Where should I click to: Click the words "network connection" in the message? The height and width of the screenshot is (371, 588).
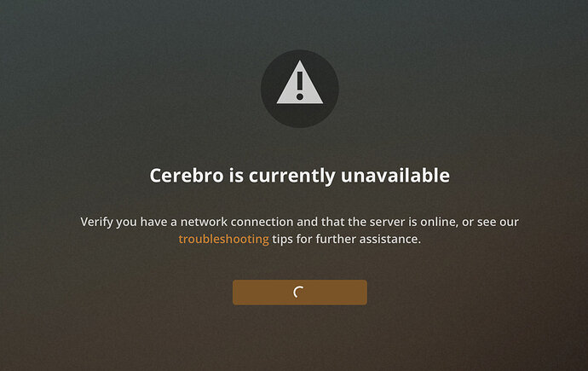(237, 222)
